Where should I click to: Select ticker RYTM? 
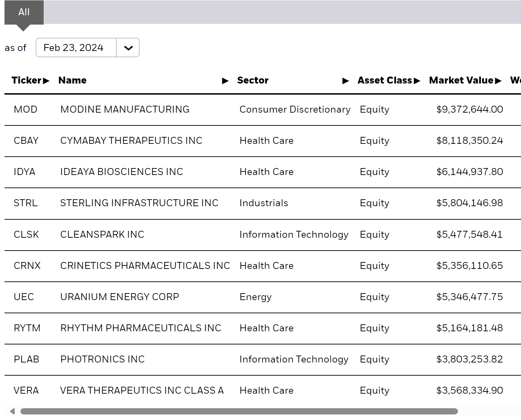pyautogui.click(x=27, y=328)
